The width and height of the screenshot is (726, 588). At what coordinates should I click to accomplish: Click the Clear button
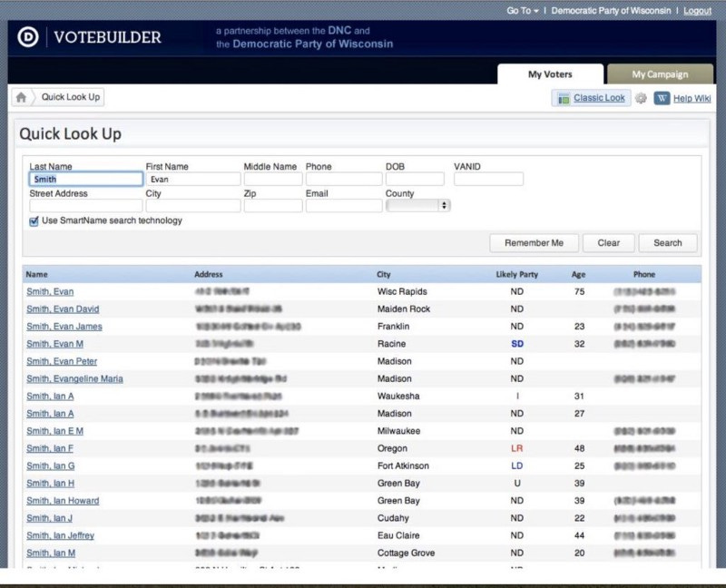pos(608,243)
